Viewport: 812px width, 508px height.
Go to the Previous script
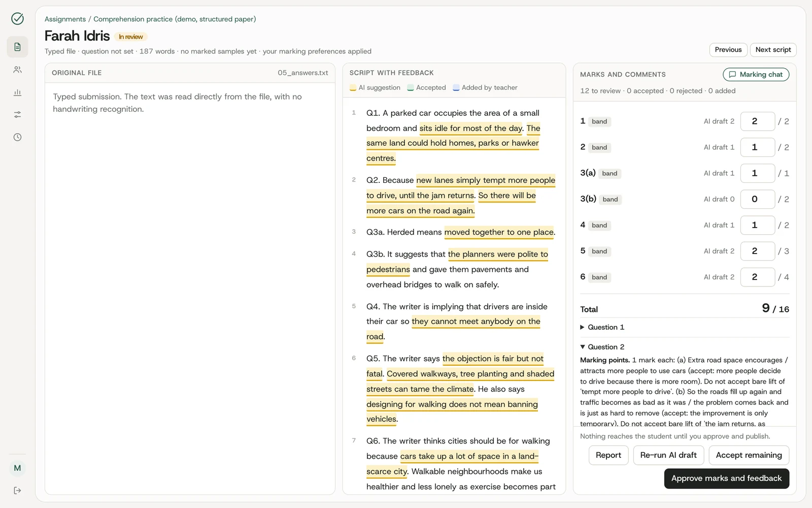tap(728, 50)
